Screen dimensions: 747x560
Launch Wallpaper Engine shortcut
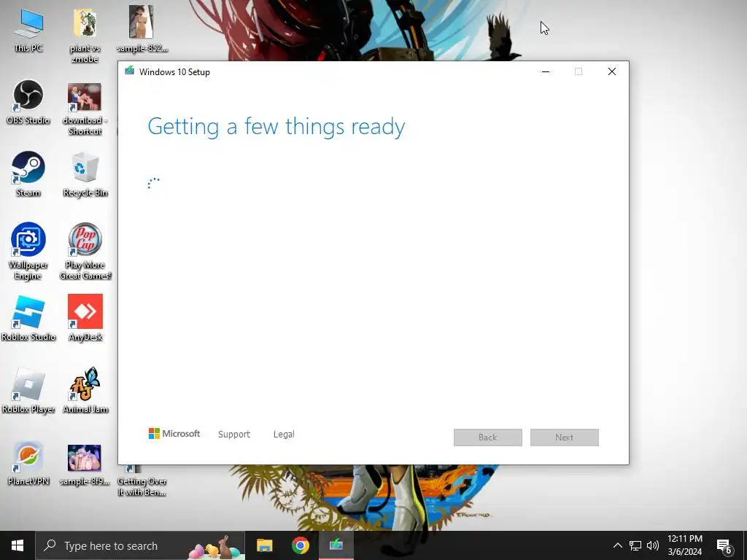pyautogui.click(x=28, y=250)
